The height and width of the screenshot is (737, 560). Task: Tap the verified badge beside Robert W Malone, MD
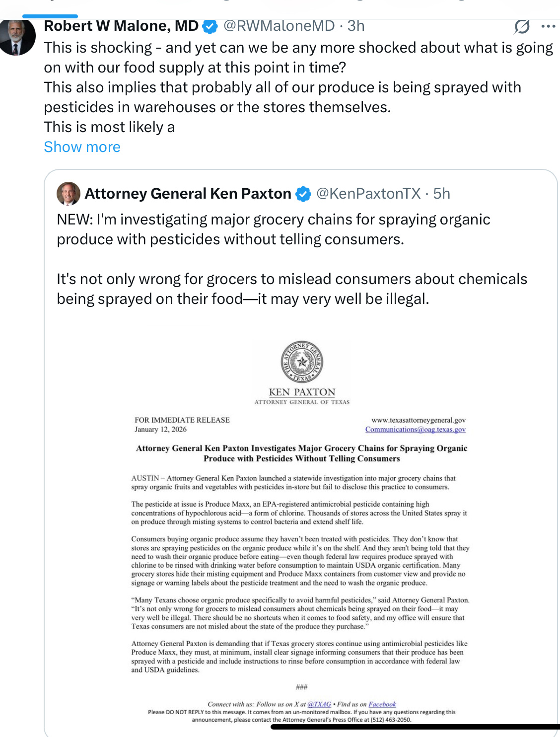click(210, 26)
